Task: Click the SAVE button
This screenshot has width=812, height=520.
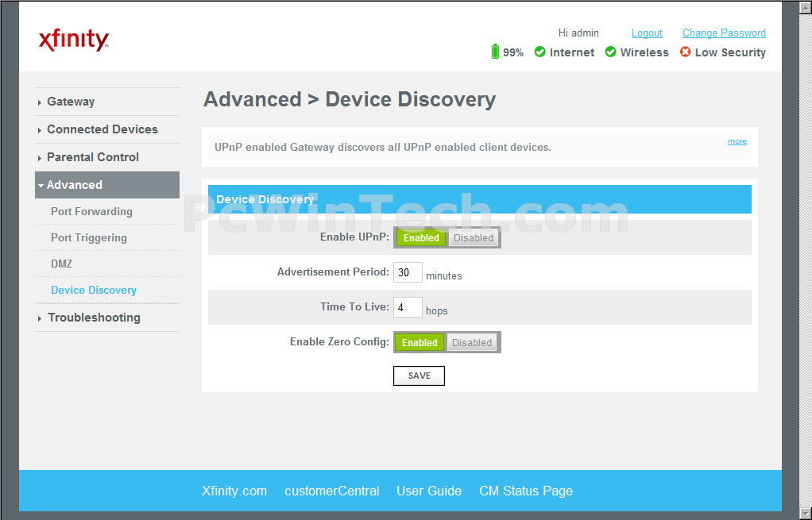Action: [419, 376]
